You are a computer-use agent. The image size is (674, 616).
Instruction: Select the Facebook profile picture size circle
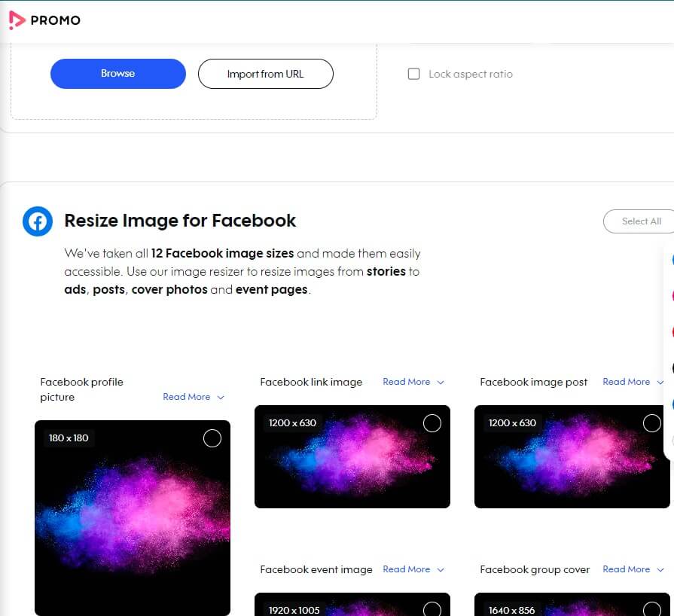pyautogui.click(x=212, y=438)
